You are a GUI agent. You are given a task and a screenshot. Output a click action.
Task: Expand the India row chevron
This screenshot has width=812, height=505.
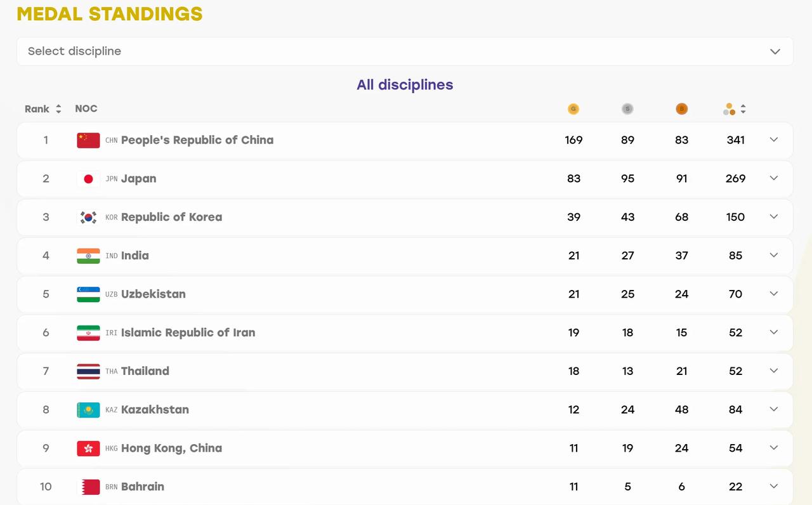(773, 255)
